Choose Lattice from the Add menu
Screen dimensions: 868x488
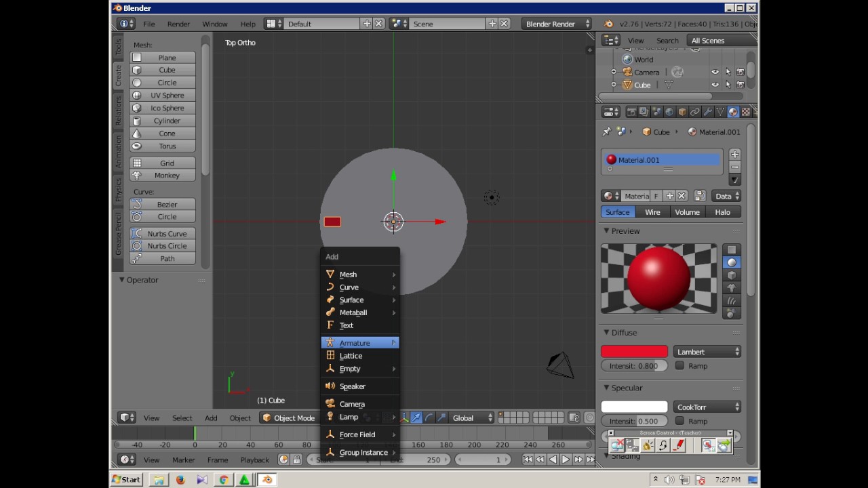tap(359, 356)
